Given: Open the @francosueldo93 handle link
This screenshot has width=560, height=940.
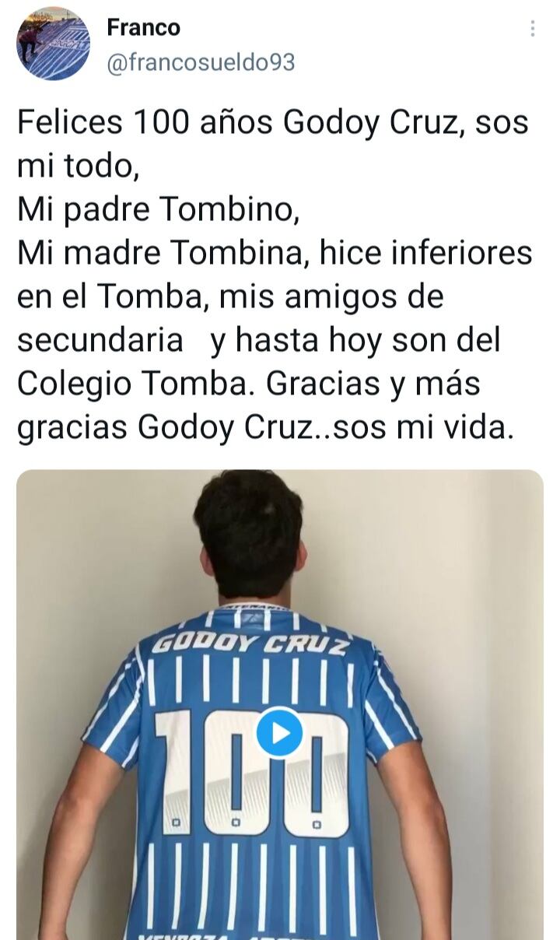Looking at the screenshot, I should pyautogui.click(x=201, y=62).
